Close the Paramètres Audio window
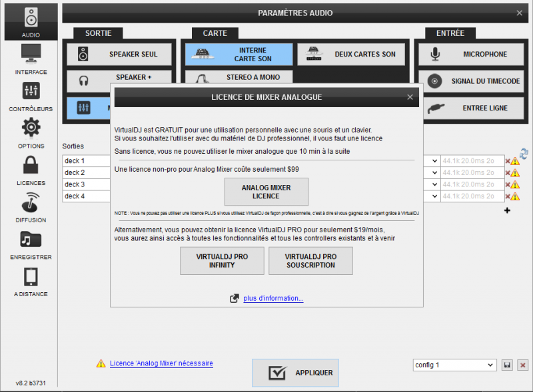This screenshot has width=533, height=392. click(x=520, y=13)
